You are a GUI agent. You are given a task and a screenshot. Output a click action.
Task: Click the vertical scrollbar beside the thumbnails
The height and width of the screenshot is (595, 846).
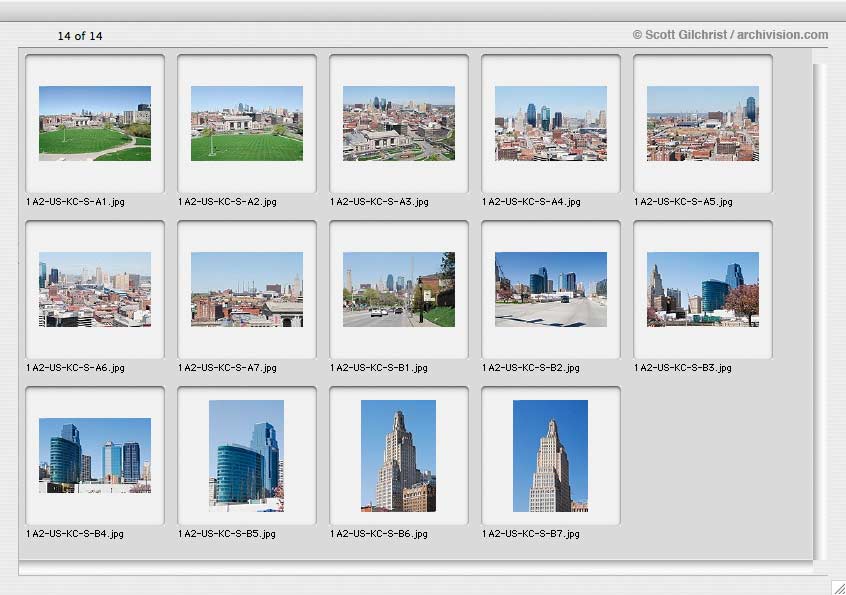tap(820, 312)
